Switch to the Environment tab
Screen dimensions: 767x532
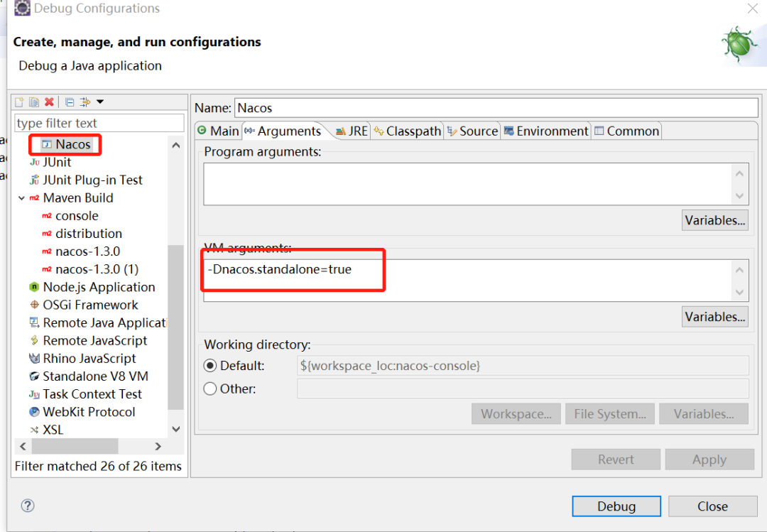click(x=546, y=131)
